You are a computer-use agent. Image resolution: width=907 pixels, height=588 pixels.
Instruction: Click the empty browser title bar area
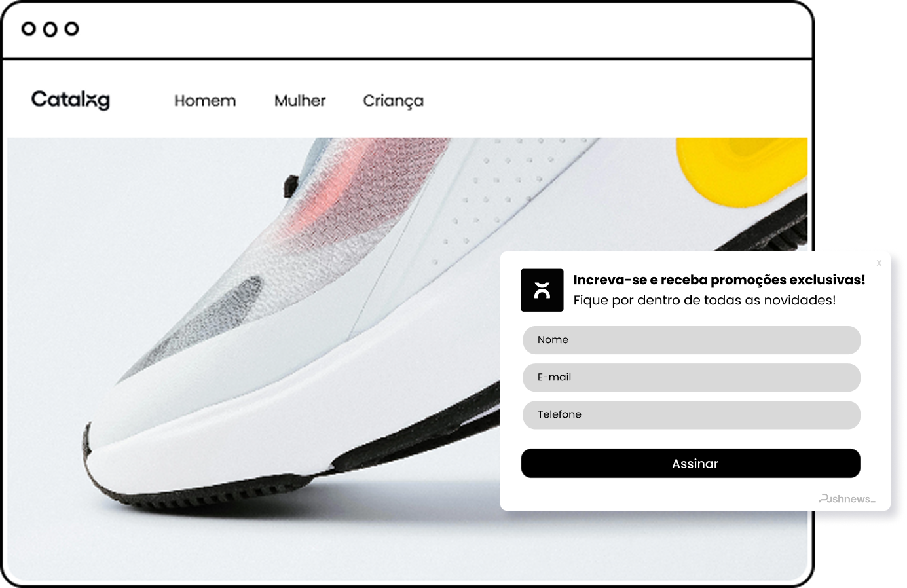click(x=445, y=29)
